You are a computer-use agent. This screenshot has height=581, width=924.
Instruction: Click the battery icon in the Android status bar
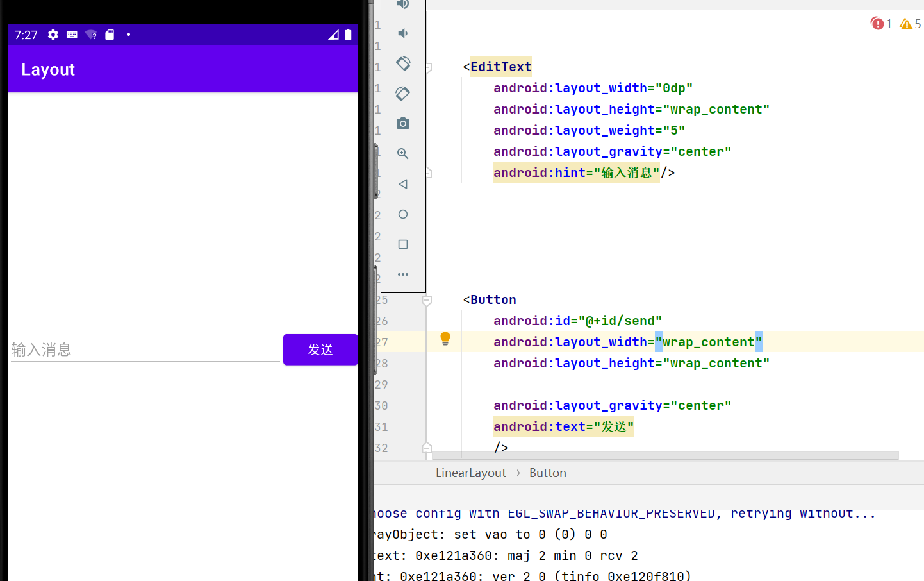point(348,35)
